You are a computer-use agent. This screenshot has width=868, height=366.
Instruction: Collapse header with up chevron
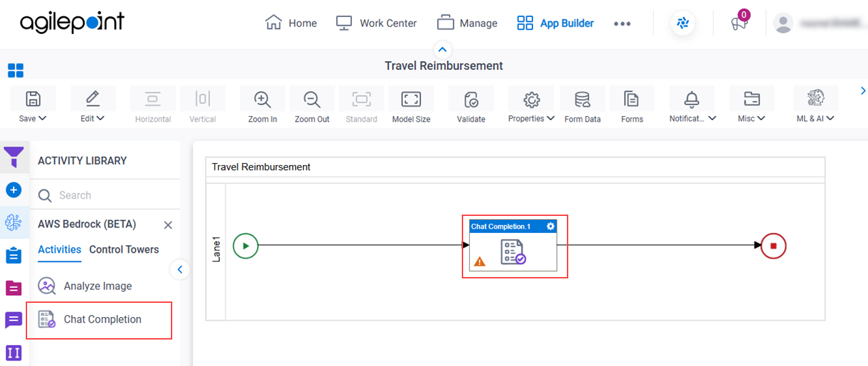(442, 50)
